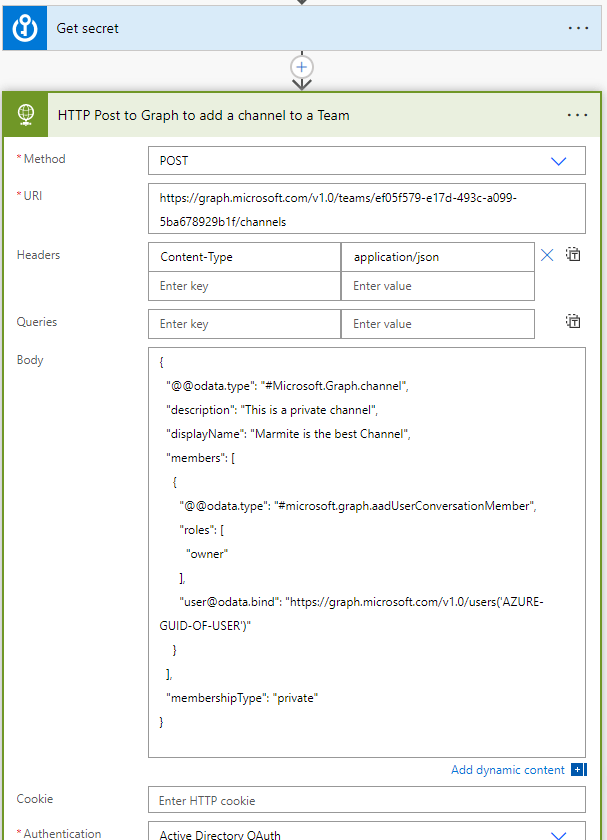Open the HTTP action ellipsis menu

[578, 115]
